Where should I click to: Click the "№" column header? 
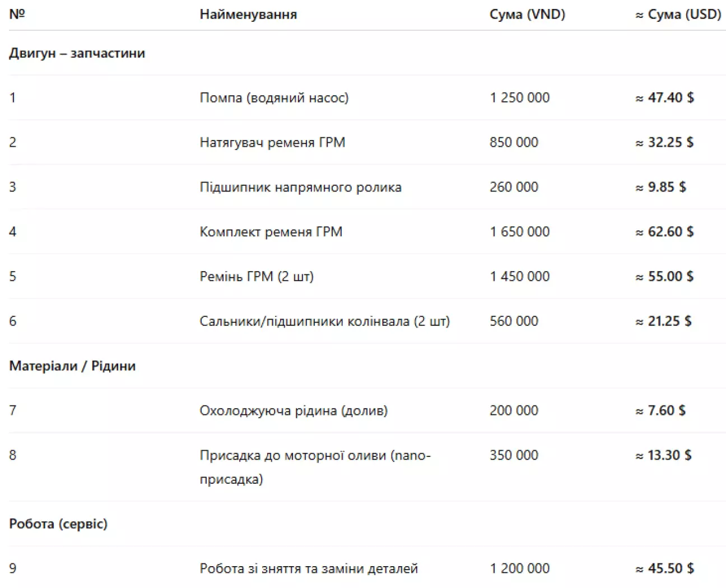click(17, 15)
